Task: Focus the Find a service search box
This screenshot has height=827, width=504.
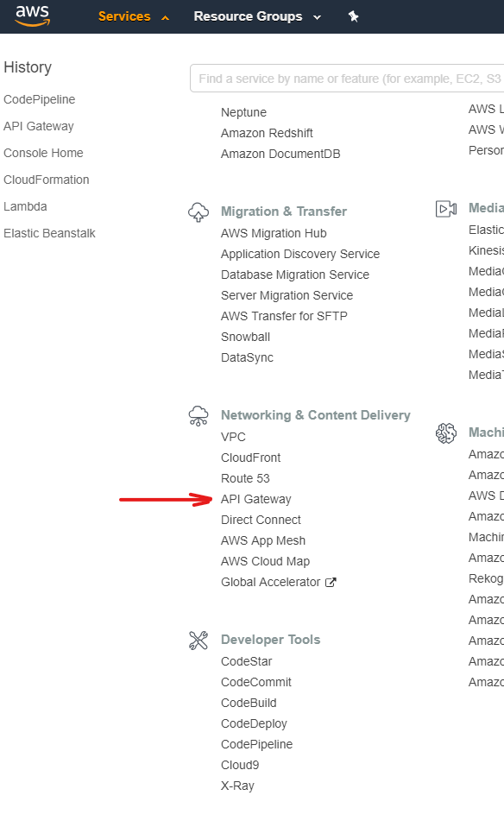Action: tap(347, 79)
